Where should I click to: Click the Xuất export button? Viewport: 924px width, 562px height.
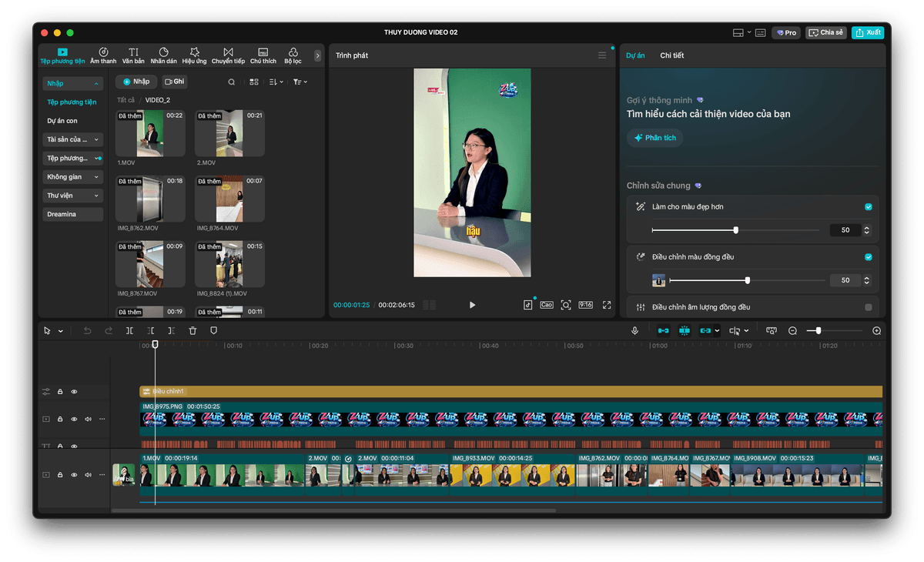point(868,33)
